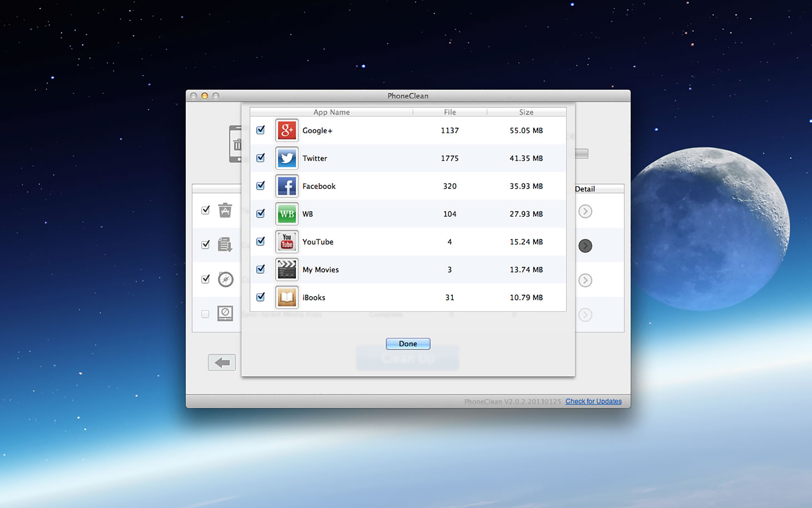This screenshot has height=508, width=812.
Task: Select the My Movies name text
Action: [320, 270]
